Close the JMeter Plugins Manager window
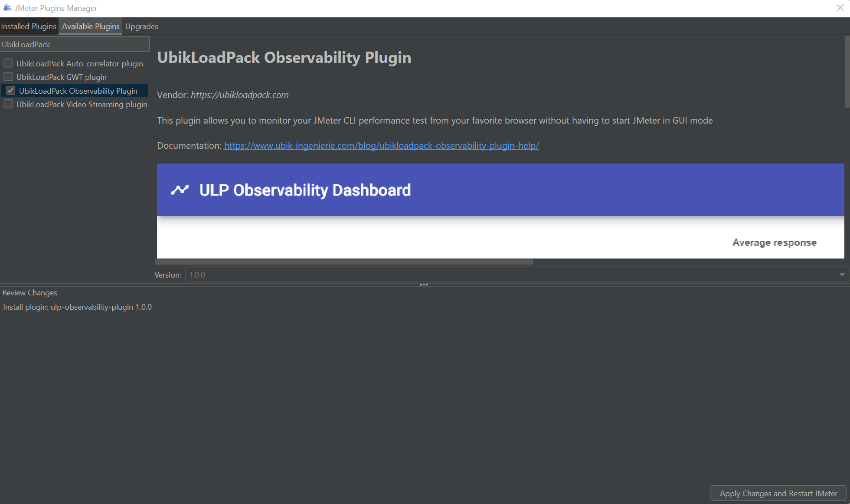 840,8
